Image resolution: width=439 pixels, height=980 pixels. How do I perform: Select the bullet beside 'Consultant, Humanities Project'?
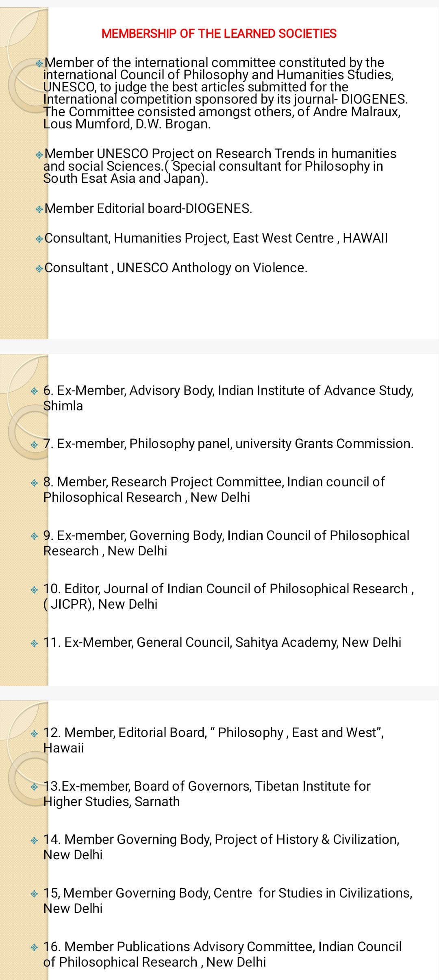point(39,239)
